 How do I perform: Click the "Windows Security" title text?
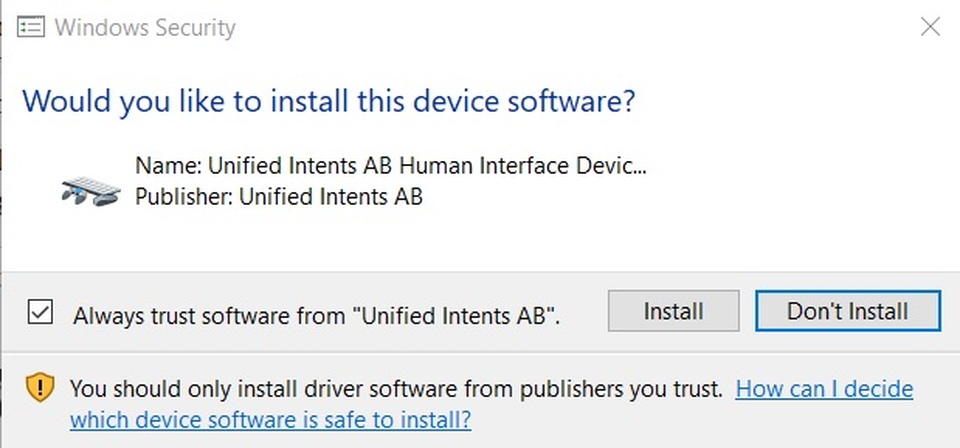pos(144,28)
